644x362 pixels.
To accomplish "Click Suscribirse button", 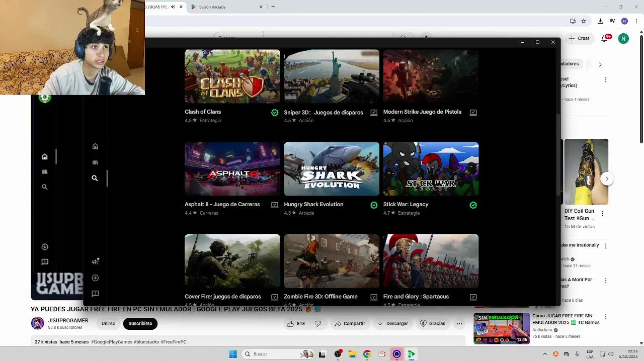I will [140, 324].
